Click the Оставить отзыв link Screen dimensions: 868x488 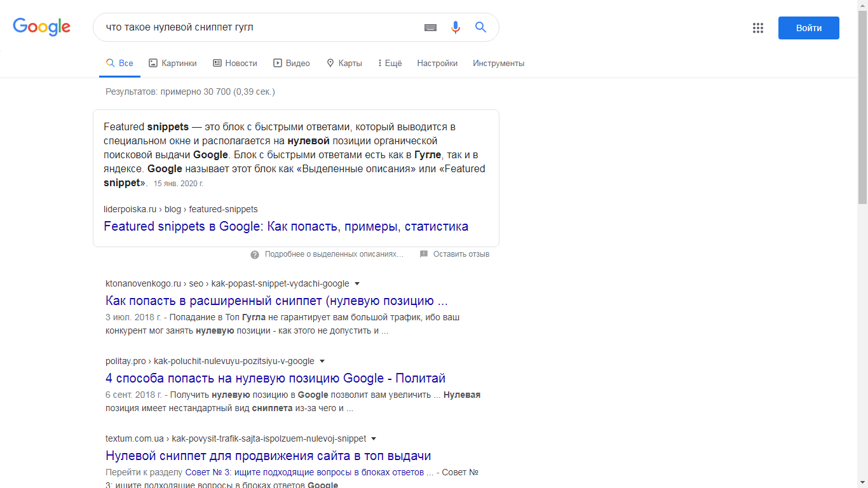(x=461, y=254)
